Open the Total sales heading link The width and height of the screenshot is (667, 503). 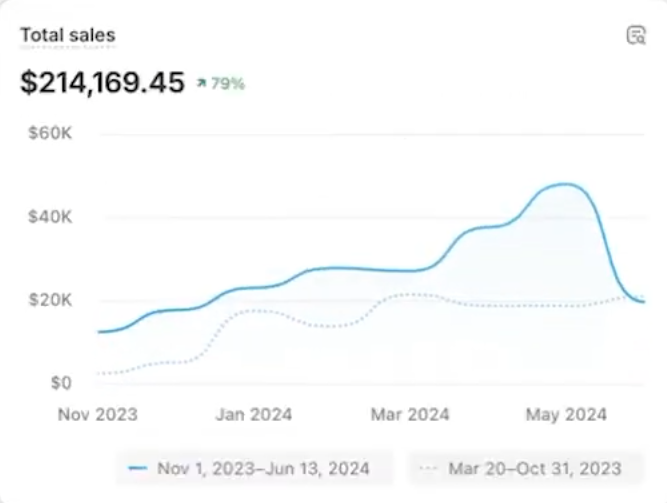(68, 35)
